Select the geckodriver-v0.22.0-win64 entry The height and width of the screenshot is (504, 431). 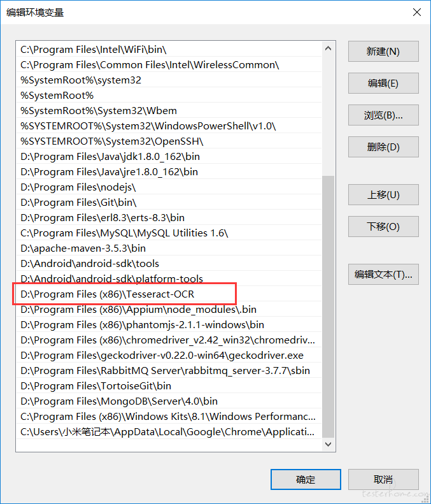169,355
